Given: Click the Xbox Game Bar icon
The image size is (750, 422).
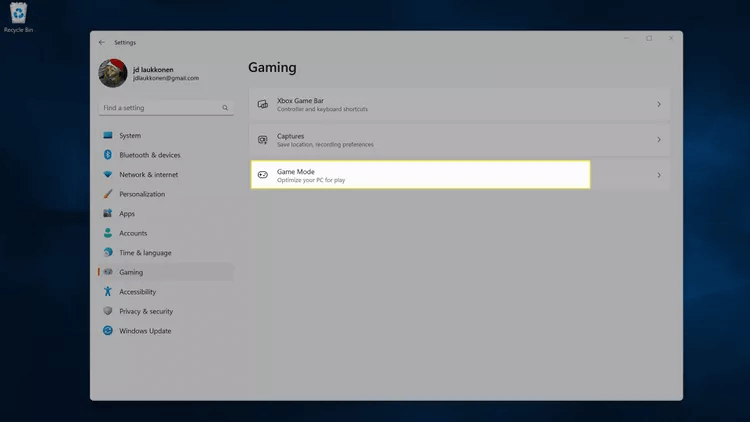Looking at the screenshot, I should tap(263, 104).
